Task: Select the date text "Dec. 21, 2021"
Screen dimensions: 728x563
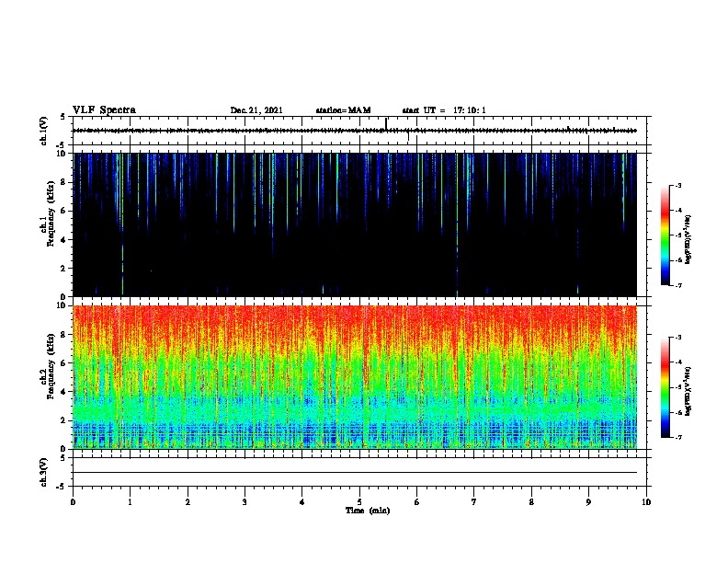Action: click(256, 110)
